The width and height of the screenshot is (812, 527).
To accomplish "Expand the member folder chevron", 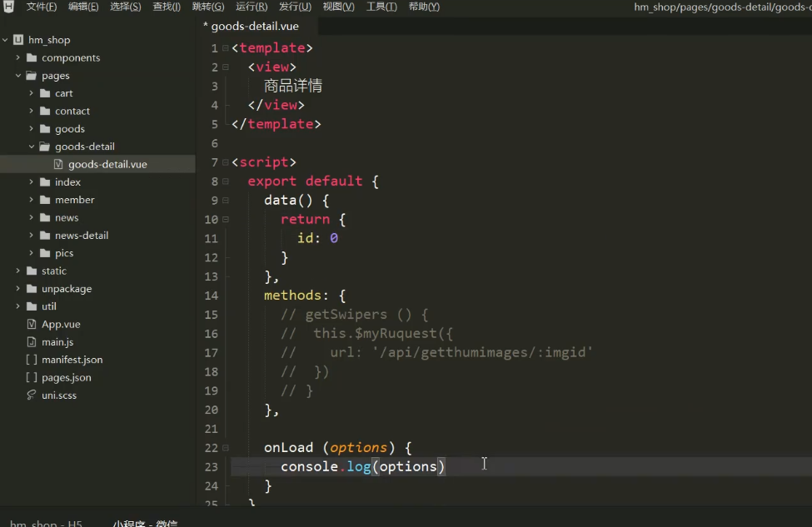I will tap(32, 200).
